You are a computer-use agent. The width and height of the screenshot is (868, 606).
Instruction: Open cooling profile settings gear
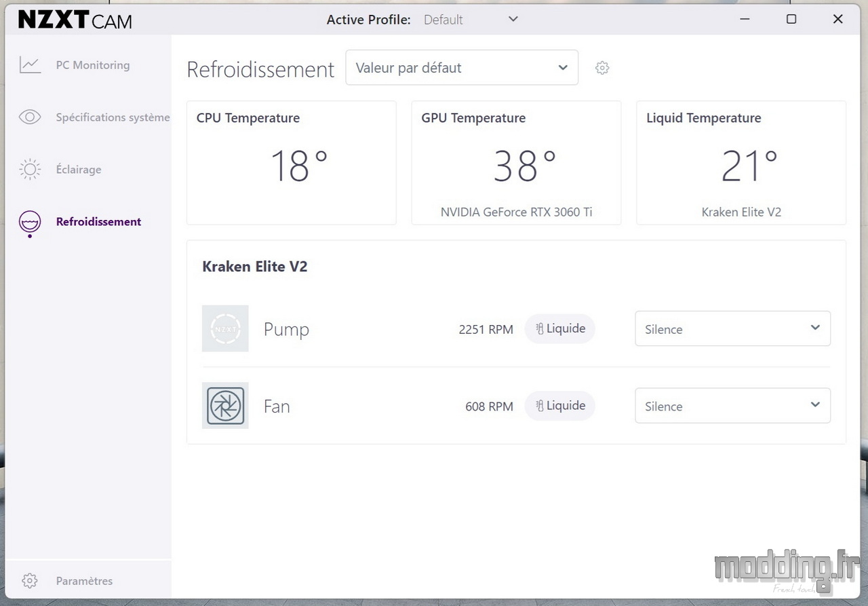pyautogui.click(x=602, y=68)
